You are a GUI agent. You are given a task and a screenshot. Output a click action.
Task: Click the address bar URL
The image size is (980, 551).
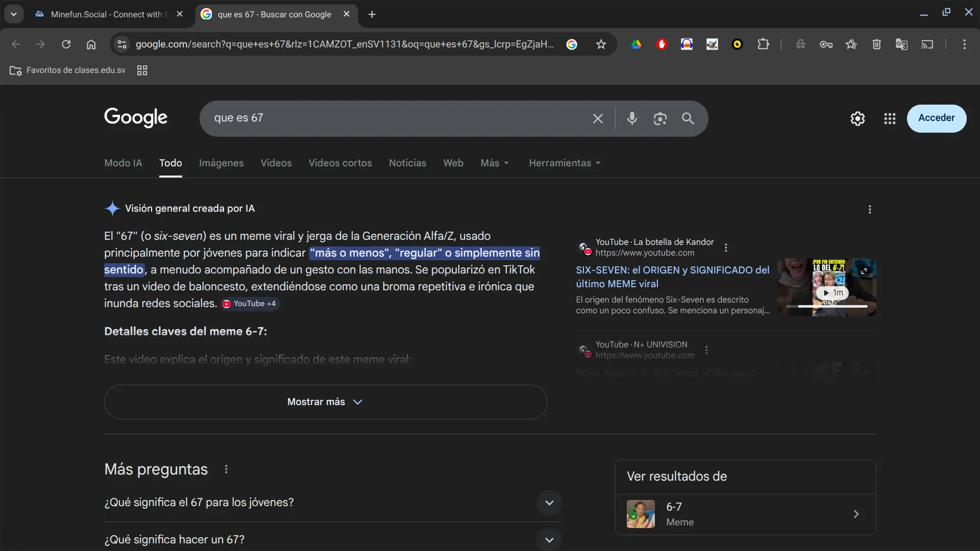click(x=345, y=44)
